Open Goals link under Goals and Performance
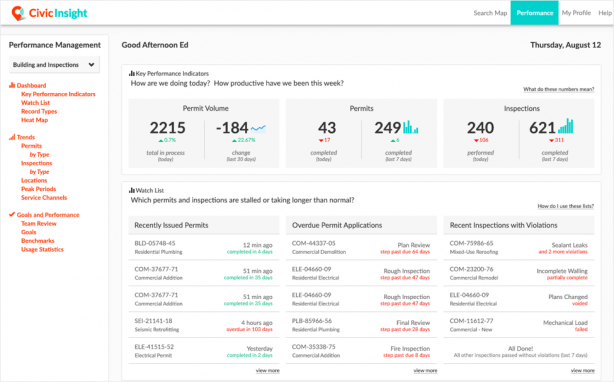 pyautogui.click(x=29, y=232)
